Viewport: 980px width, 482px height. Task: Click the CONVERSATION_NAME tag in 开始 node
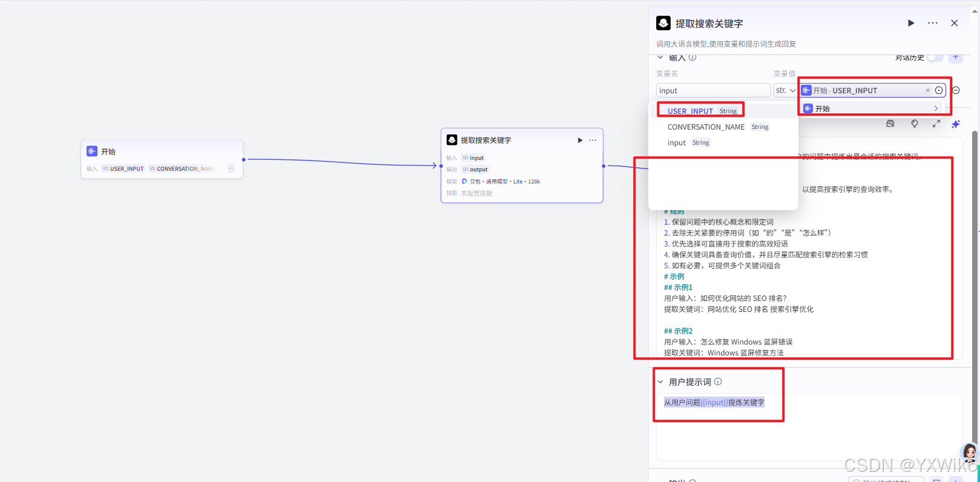click(x=182, y=168)
